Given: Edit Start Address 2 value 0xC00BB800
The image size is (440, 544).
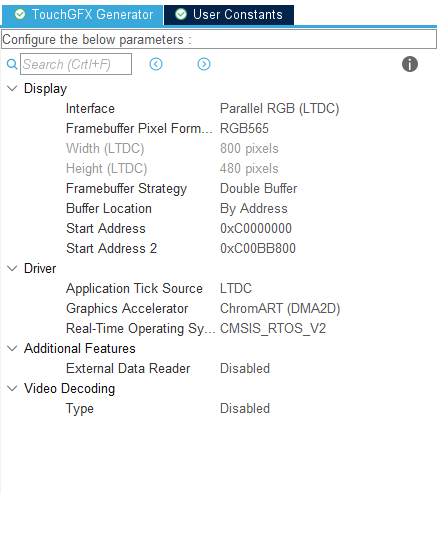Looking at the screenshot, I should click(257, 249).
